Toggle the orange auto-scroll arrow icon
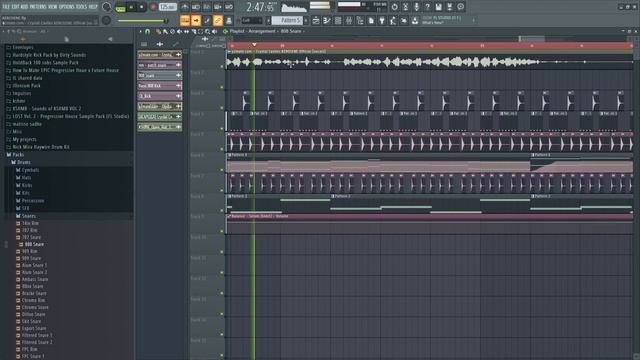The image size is (640, 360). point(196,20)
